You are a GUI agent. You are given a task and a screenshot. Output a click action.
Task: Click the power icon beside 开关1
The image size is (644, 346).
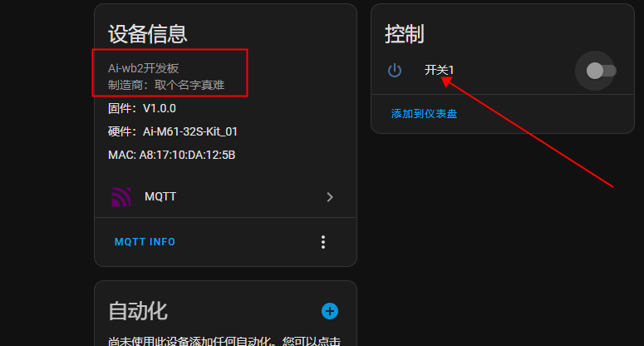pyautogui.click(x=395, y=70)
